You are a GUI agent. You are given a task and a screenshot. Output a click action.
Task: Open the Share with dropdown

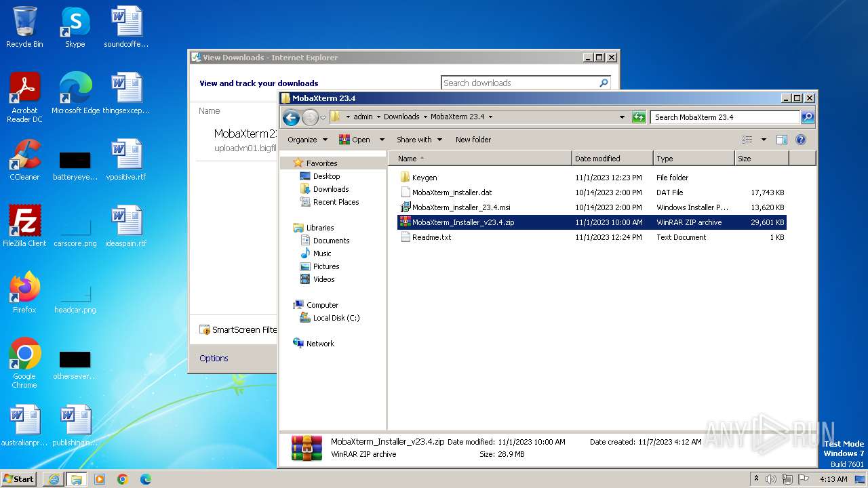[419, 140]
